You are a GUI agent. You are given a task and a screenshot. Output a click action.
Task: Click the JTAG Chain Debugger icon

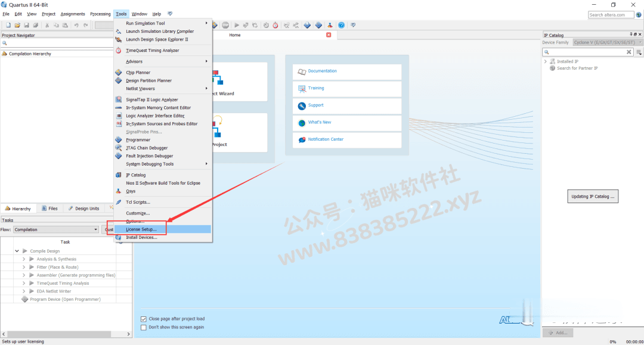click(x=118, y=148)
